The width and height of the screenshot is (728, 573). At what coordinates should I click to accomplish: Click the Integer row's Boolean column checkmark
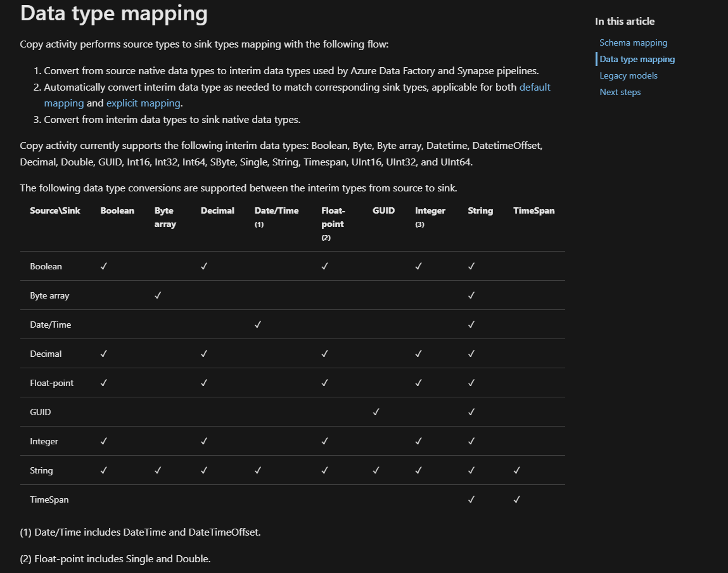(x=104, y=441)
